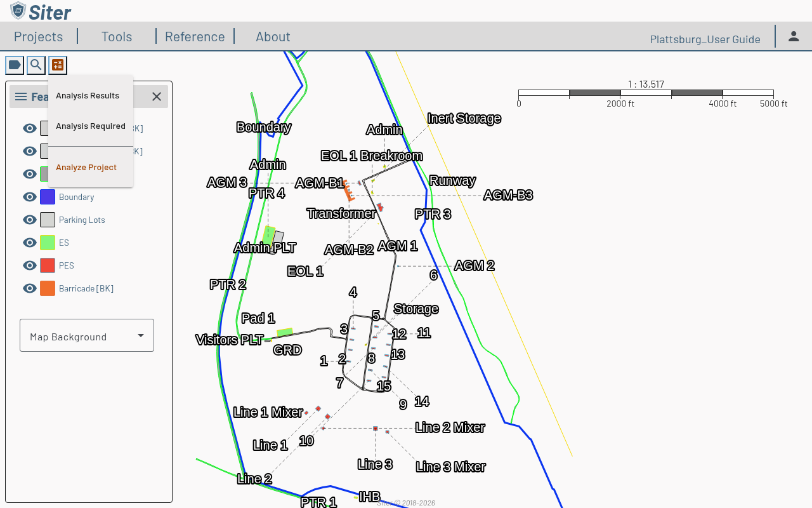
Task: Open the magnifier search tool
Action: coord(36,65)
